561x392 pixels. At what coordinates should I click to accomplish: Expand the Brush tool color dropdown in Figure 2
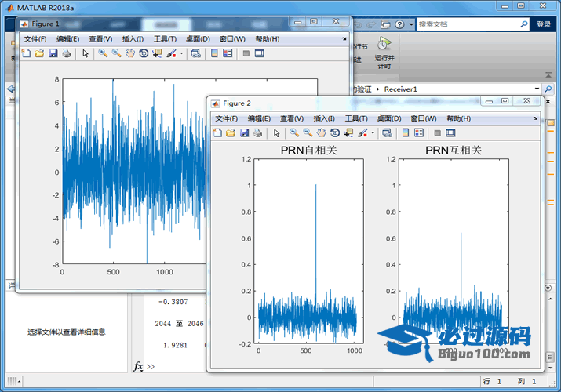(373, 133)
